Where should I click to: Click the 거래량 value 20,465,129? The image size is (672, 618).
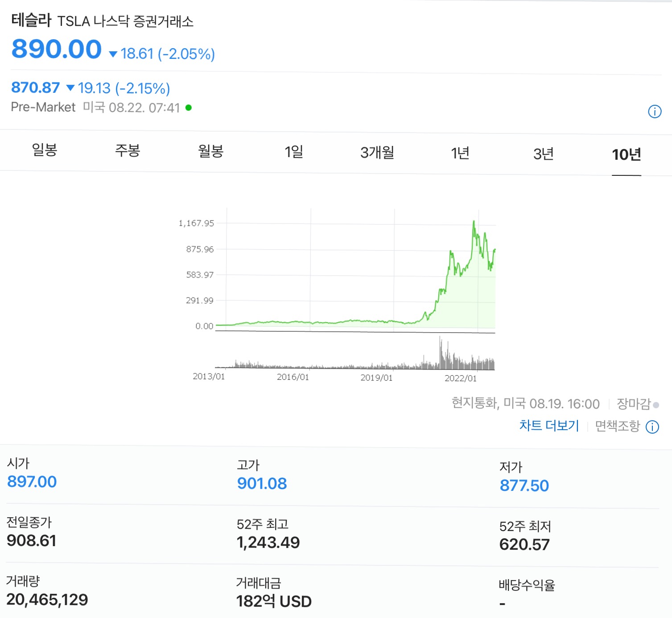pyautogui.click(x=47, y=600)
